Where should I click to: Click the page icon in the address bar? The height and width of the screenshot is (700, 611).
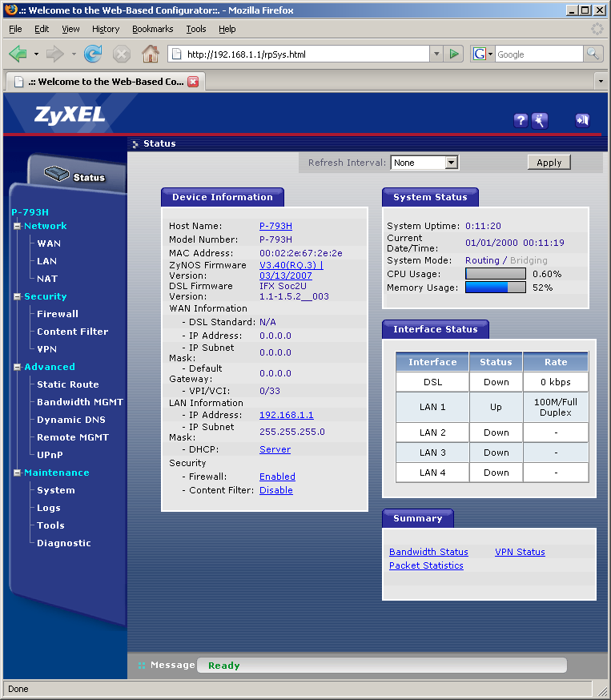coord(177,54)
